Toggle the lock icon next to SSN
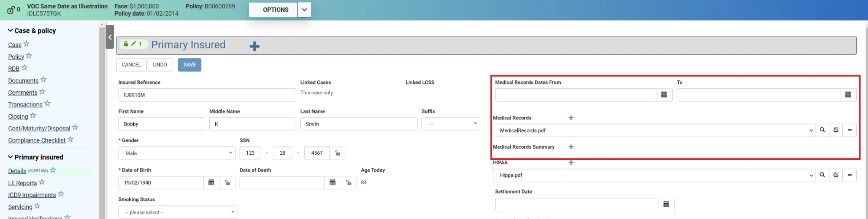This screenshot has width=868, height=219. [337, 153]
